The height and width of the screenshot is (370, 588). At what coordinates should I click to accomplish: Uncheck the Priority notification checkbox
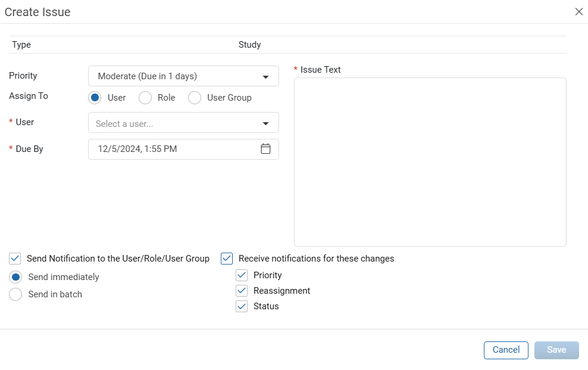tap(242, 275)
